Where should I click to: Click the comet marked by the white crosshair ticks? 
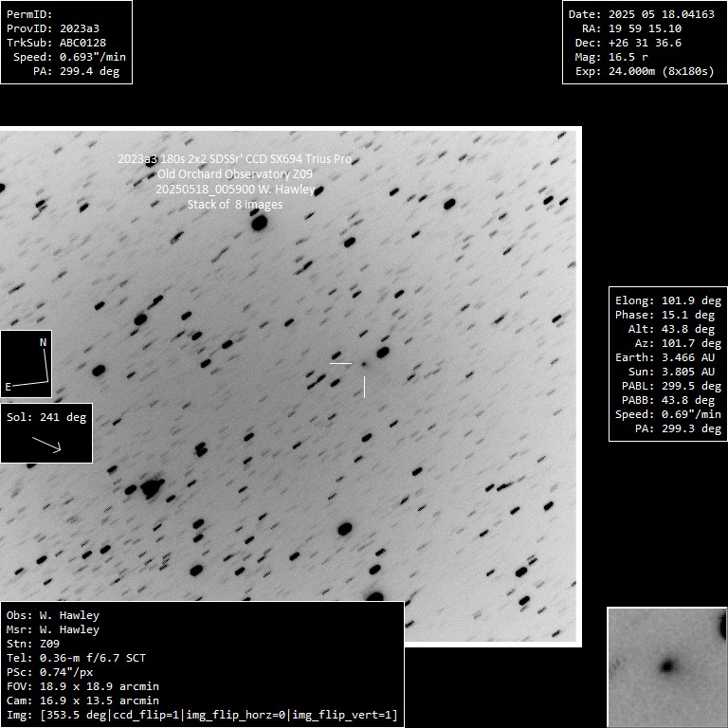pyautogui.click(x=364, y=364)
